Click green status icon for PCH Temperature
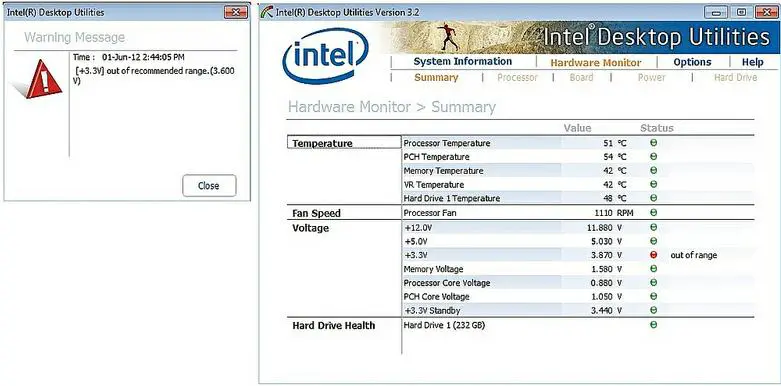The height and width of the screenshot is (386, 781). 653,157
